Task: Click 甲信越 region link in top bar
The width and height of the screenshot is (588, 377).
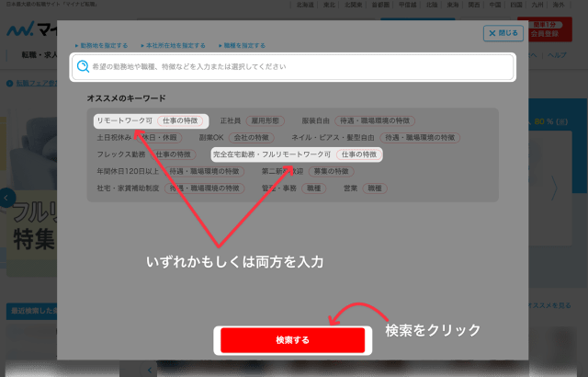Action: click(408, 5)
